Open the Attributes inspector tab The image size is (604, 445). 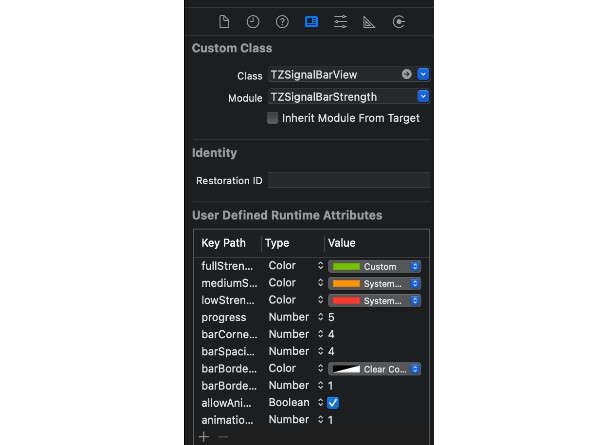(x=340, y=22)
